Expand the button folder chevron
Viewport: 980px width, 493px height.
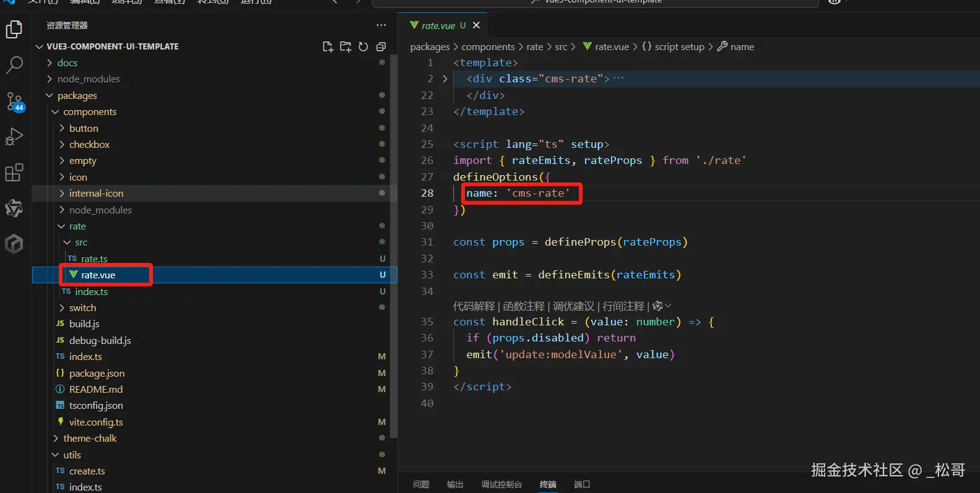click(x=61, y=128)
